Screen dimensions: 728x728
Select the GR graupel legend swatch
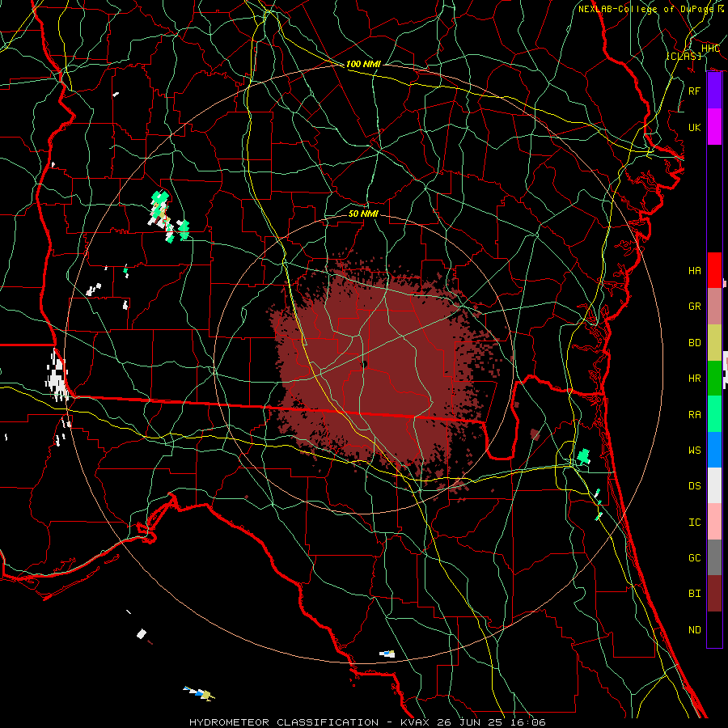point(714,307)
